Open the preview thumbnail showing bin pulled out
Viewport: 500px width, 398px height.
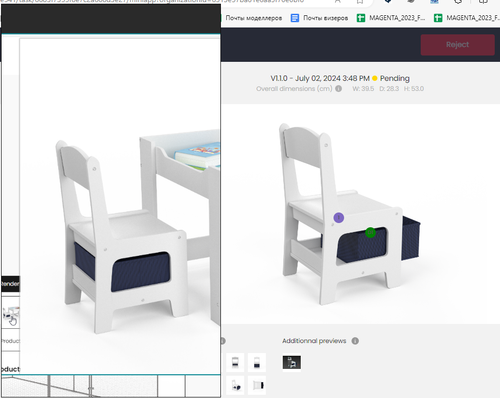[x=235, y=385]
